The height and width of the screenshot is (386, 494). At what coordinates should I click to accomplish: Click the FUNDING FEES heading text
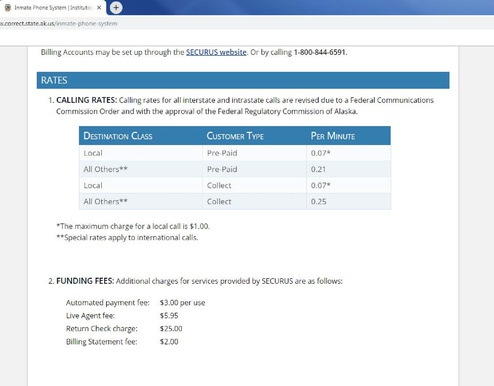(85, 281)
